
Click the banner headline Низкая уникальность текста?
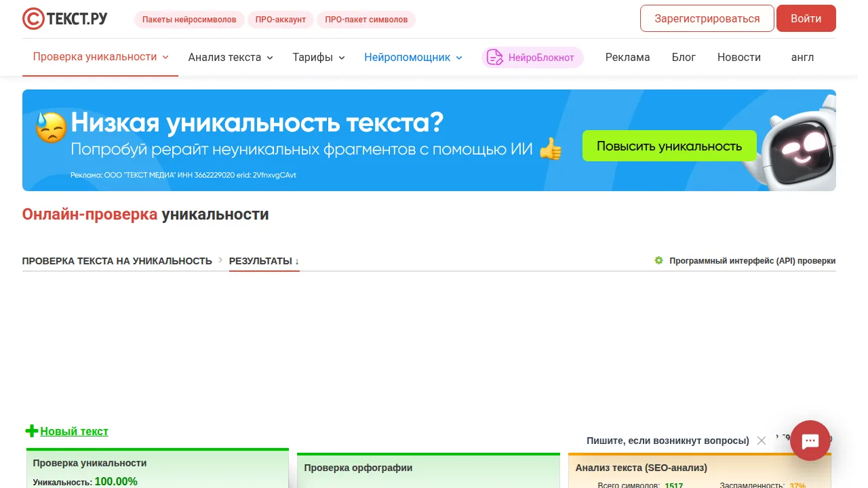[x=257, y=123]
